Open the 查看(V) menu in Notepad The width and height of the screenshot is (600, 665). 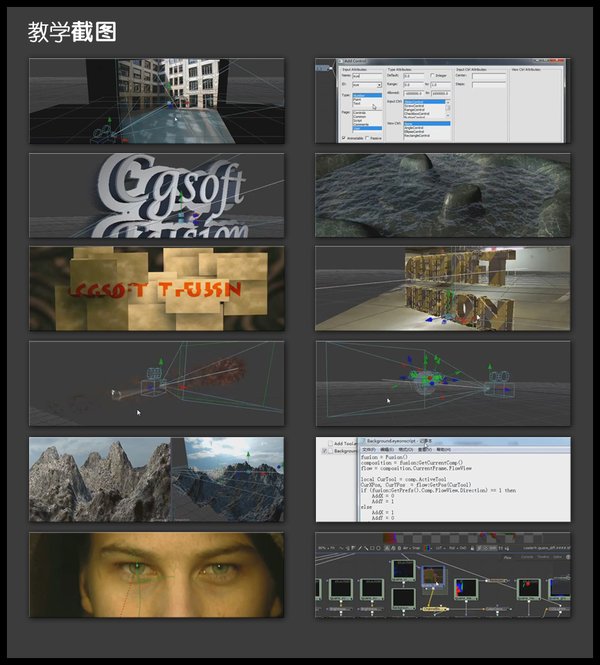[425, 450]
